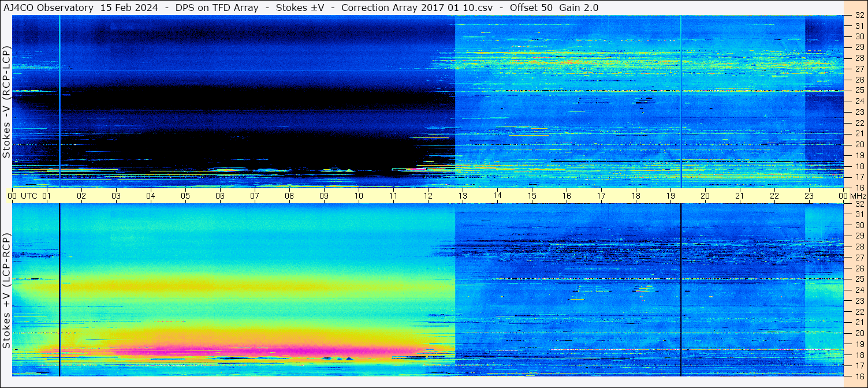Select hour "17" on the UTC time axis
868x388 pixels.
(x=601, y=196)
